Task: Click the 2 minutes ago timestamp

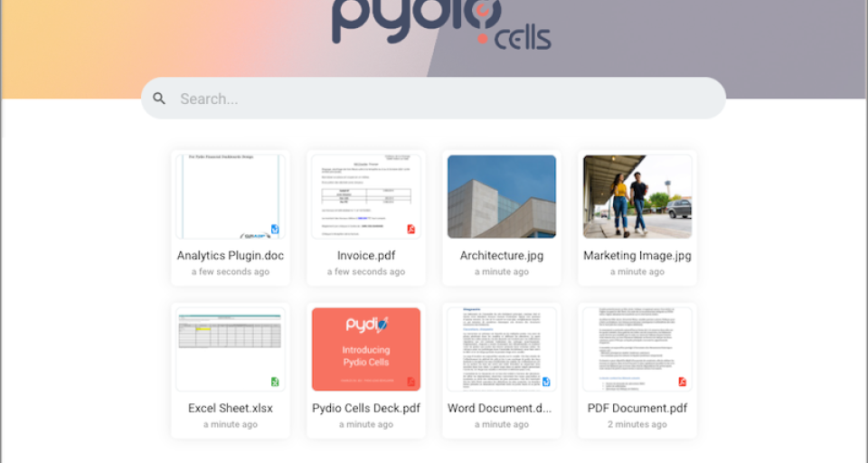Action: point(637,424)
